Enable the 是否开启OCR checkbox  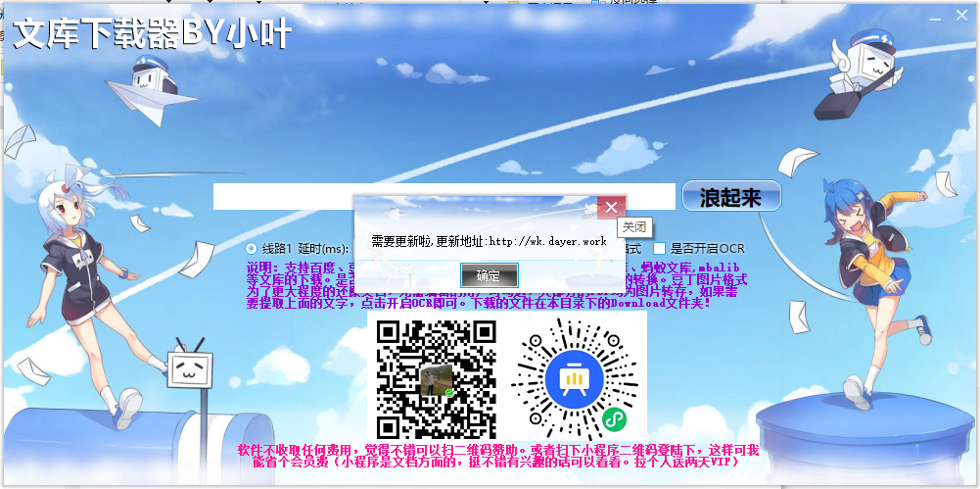click(660, 248)
